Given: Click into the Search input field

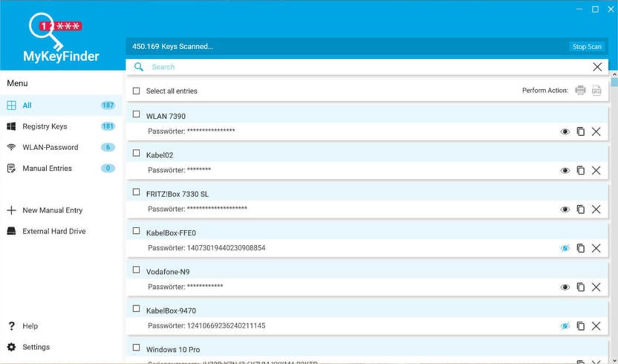Looking at the screenshot, I should 364,67.
